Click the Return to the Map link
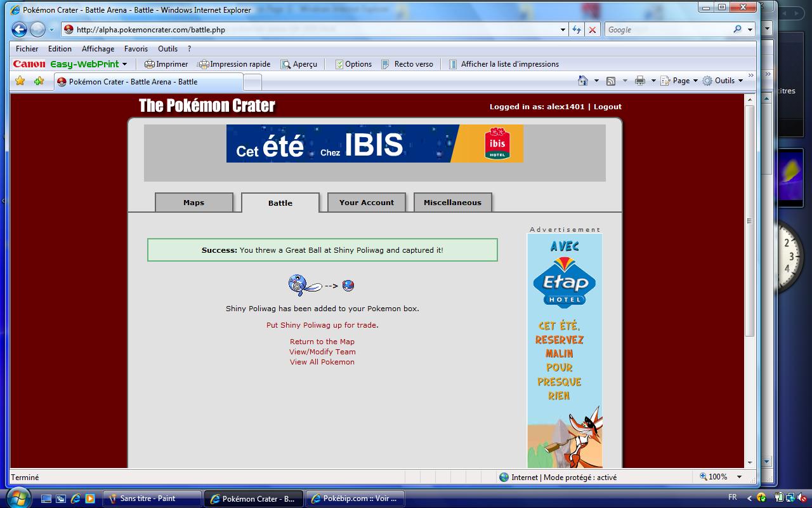The height and width of the screenshot is (508, 812). [x=322, y=342]
